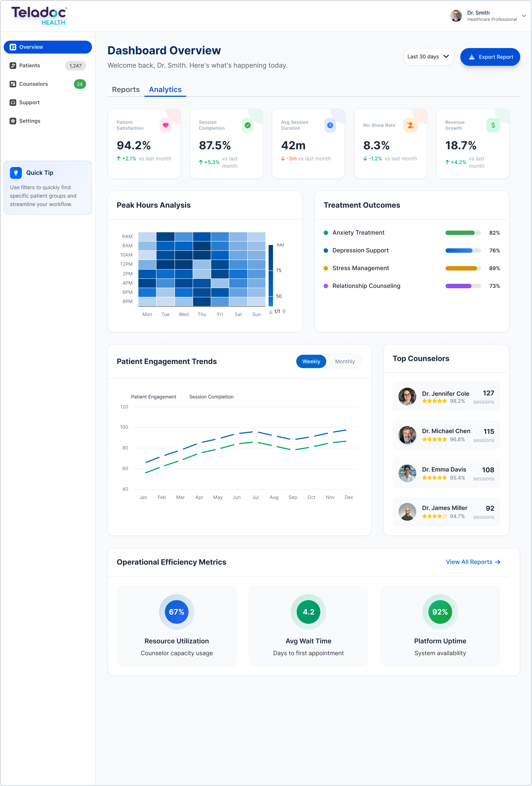Screen dimensions: 532x786
Task: Click the Quick Tip lightbulb icon
Action: pyautogui.click(x=16, y=173)
